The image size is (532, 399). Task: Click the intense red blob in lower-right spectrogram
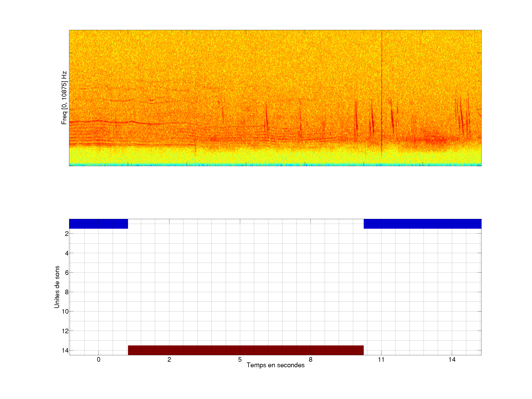pyautogui.click(x=433, y=139)
